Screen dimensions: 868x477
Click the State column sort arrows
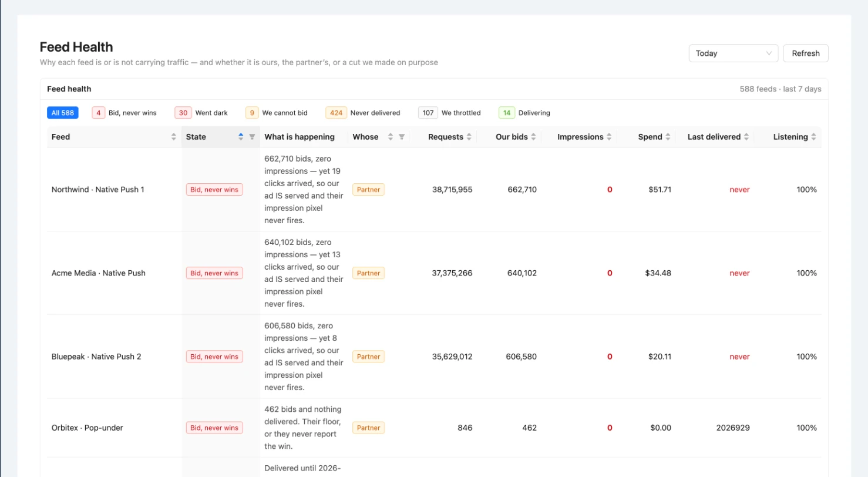pyautogui.click(x=241, y=137)
